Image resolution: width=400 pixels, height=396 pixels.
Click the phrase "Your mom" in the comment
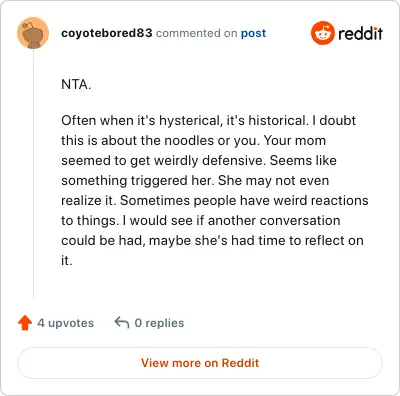tap(295, 140)
